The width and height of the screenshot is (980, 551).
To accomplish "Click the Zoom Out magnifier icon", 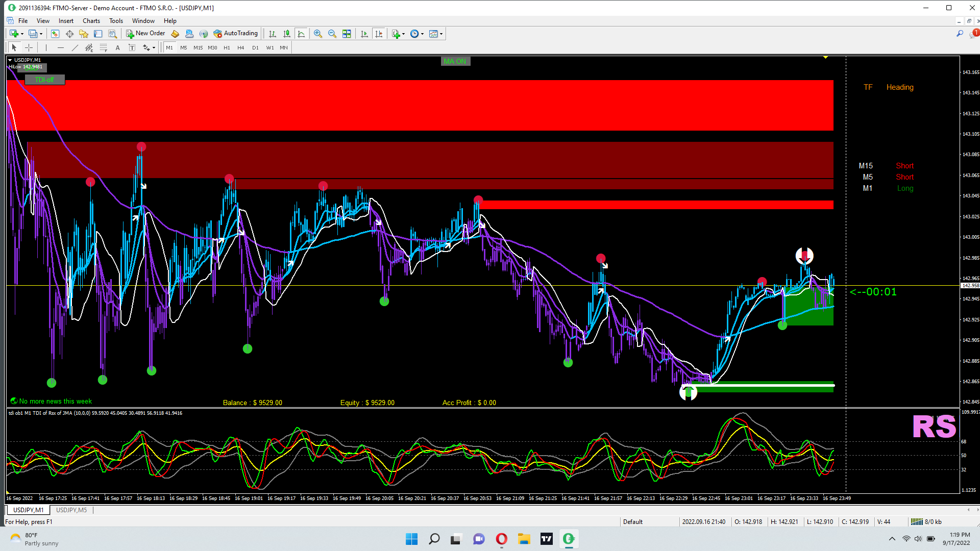I will point(332,34).
